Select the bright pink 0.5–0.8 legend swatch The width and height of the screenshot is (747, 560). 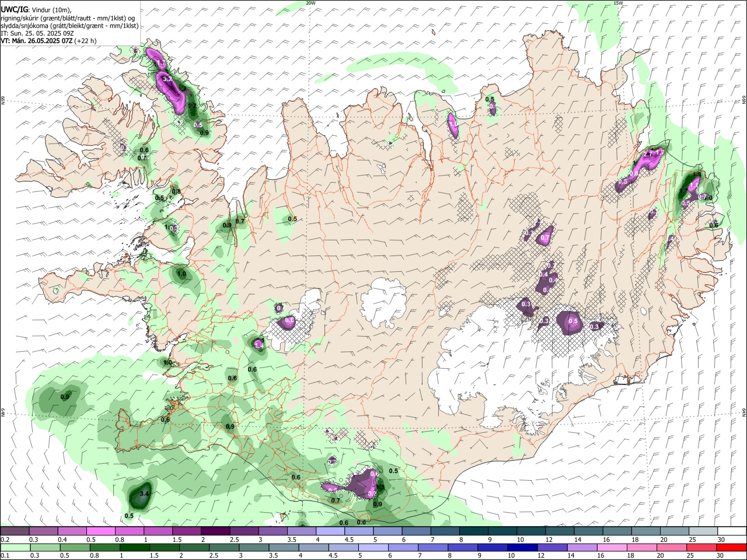click(101, 531)
